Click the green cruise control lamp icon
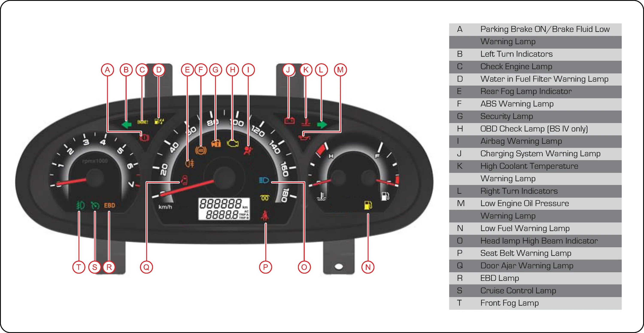 (95, 205)
